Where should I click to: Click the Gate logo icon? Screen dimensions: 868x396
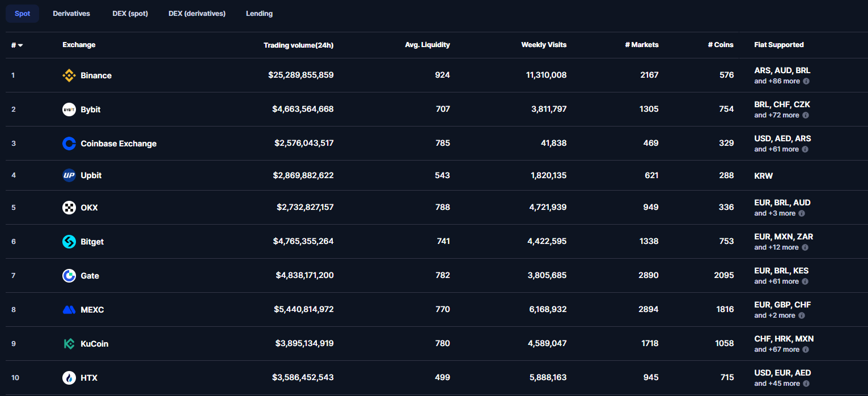click(x=69, y=276)
